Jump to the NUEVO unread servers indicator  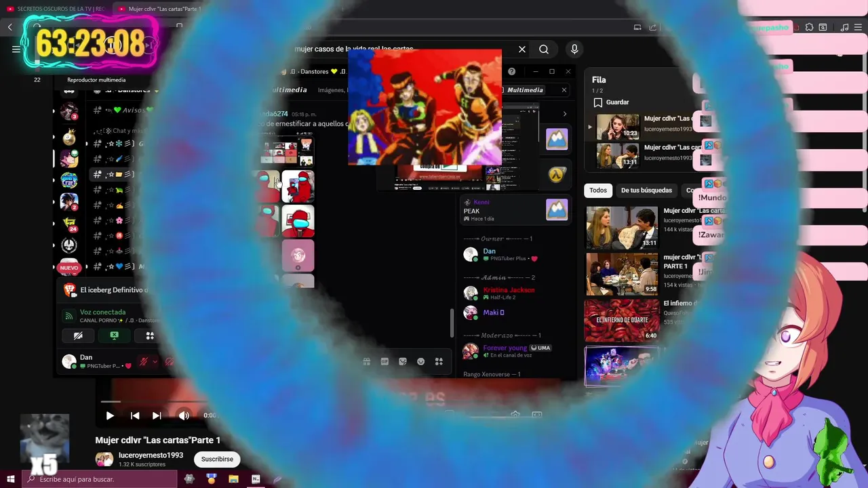click(x=69, y=268)
